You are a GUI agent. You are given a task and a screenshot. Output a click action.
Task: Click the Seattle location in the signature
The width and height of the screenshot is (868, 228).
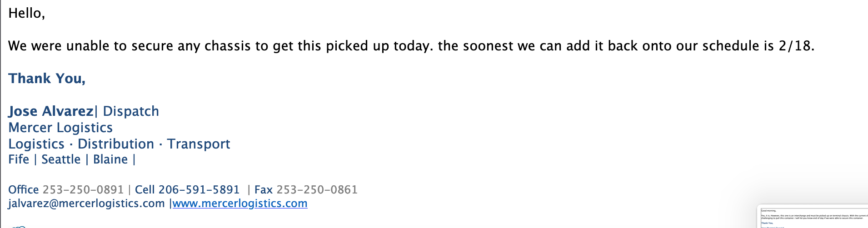tap(61, 159)
